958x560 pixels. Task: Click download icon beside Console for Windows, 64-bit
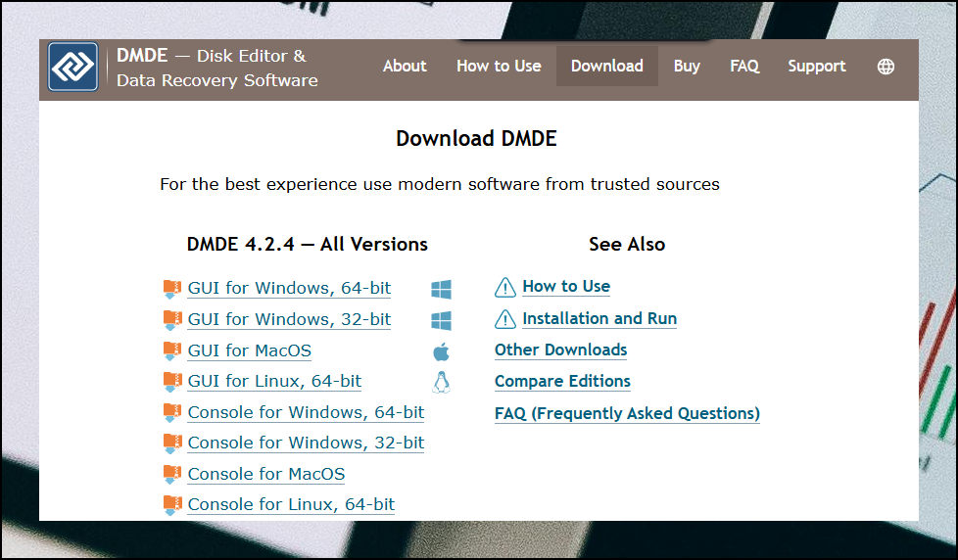coord(172,412)
